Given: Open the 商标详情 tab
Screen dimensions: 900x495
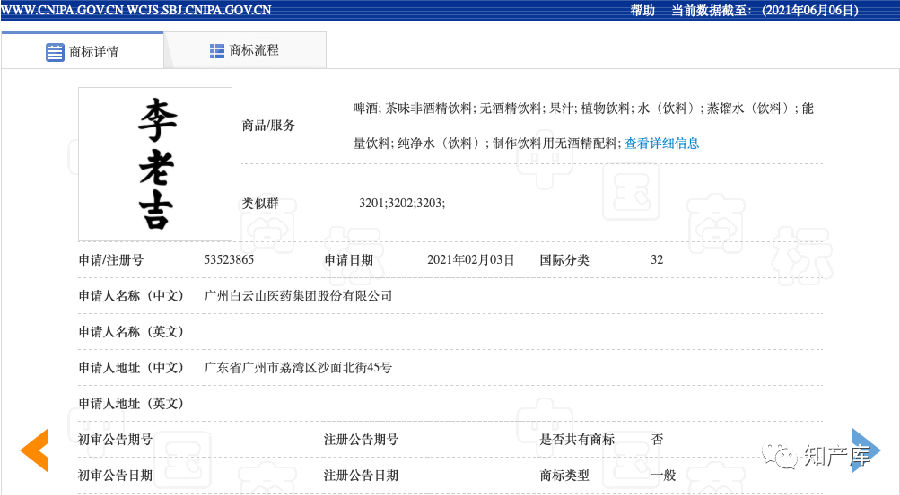Looking at the screenshot, I should click(x=83, y=51).
